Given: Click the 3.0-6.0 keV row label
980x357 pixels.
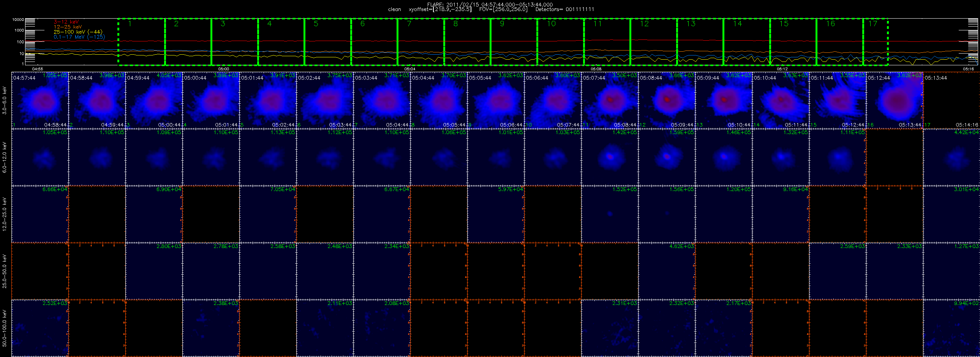Looking at the screenshot, I should click(5, 100).
